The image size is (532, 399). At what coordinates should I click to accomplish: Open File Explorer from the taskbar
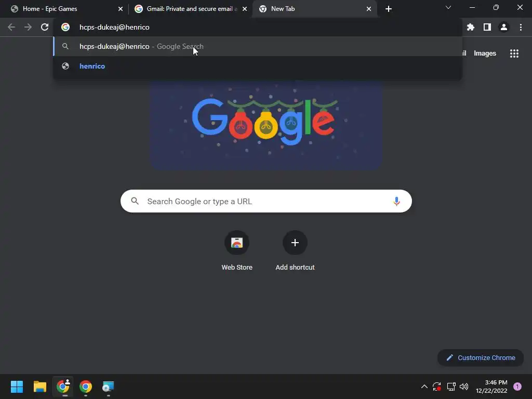(x=39, y=387)
